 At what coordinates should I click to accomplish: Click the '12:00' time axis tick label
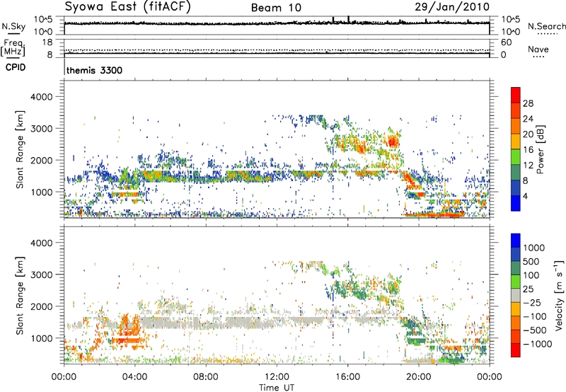pyautogui.click(x=277, y=377)
